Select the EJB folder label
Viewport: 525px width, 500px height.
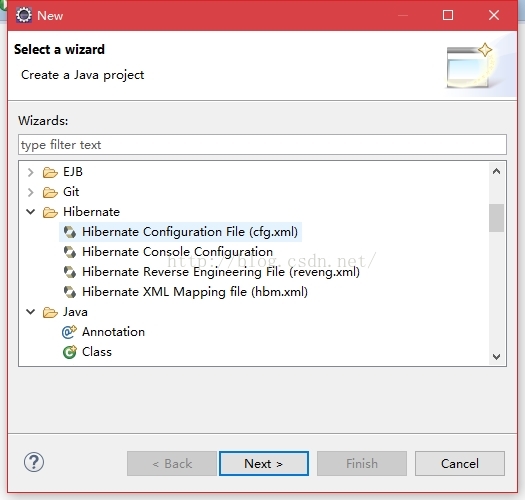click(x=73, y=172)
